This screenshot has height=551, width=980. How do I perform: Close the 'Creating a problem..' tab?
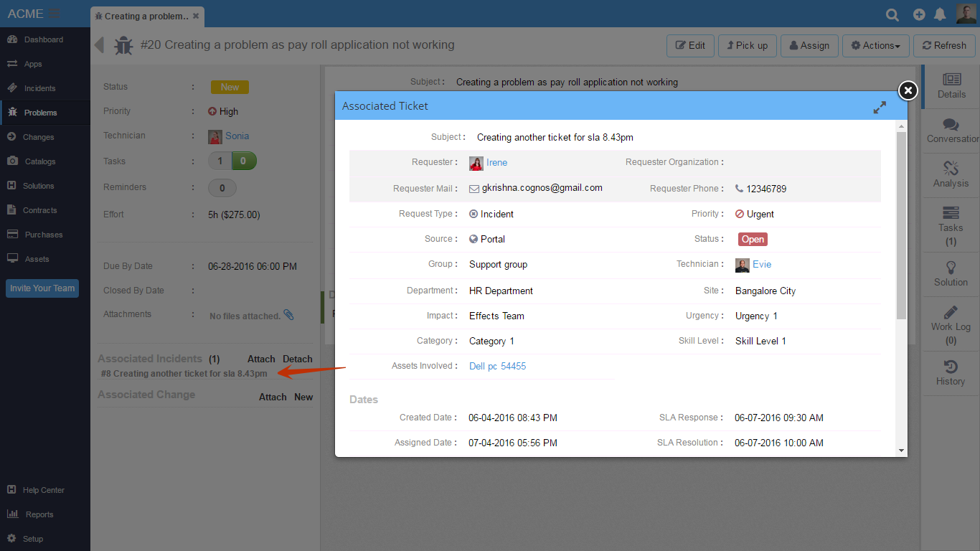(x=196, y=16)
